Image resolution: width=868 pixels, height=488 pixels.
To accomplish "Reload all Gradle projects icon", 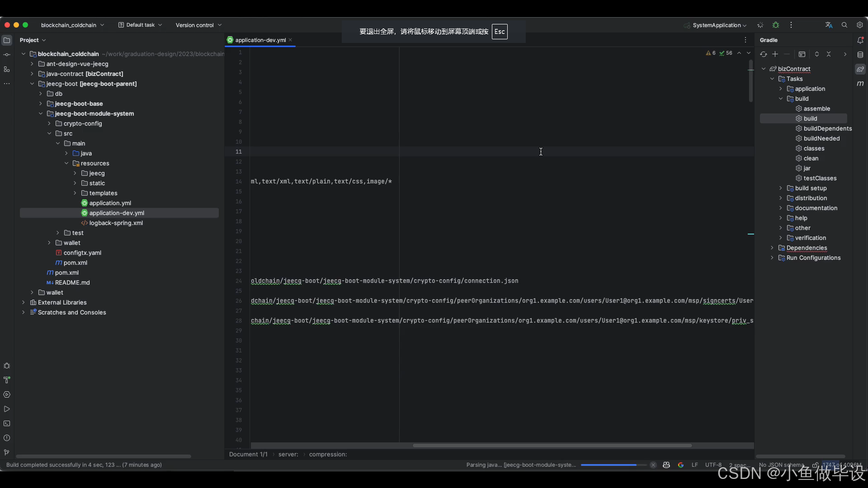I will pyautogui.click(x=764, y=54).
